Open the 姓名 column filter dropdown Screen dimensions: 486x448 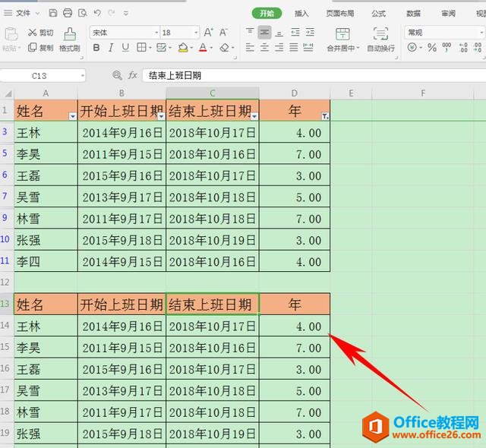pos(73,116)
